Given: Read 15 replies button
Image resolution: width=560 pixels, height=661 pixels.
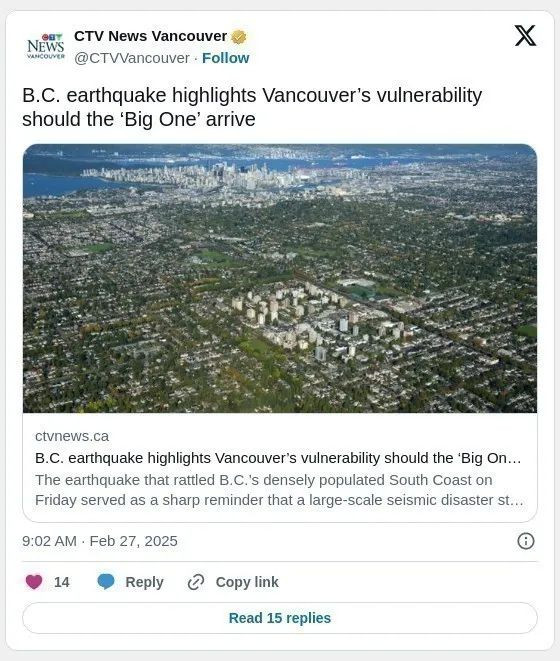Looking at the screenshot, I should tap(280, 618).
